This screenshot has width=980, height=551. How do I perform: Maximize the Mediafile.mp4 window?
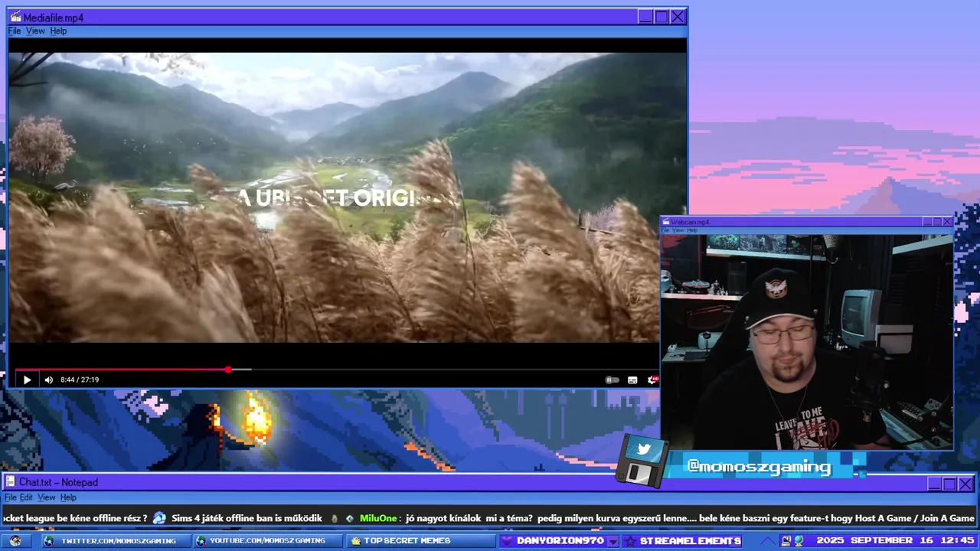661,17
